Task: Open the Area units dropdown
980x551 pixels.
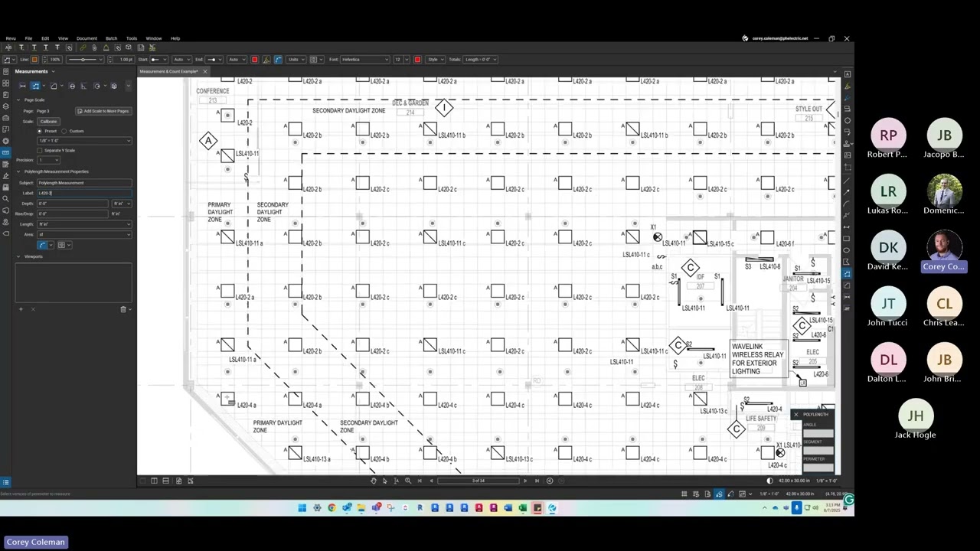Action: (84, 234)
